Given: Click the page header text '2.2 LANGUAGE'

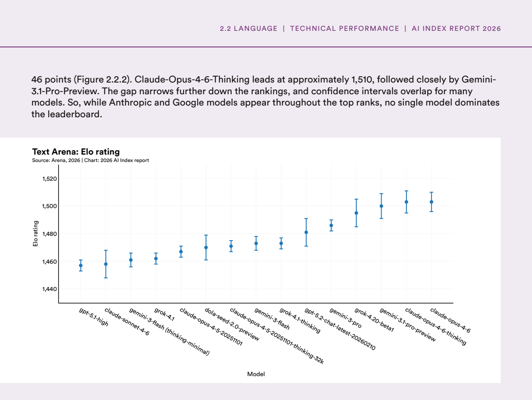Looking at the screenshot, I should [x=249, y=29].
